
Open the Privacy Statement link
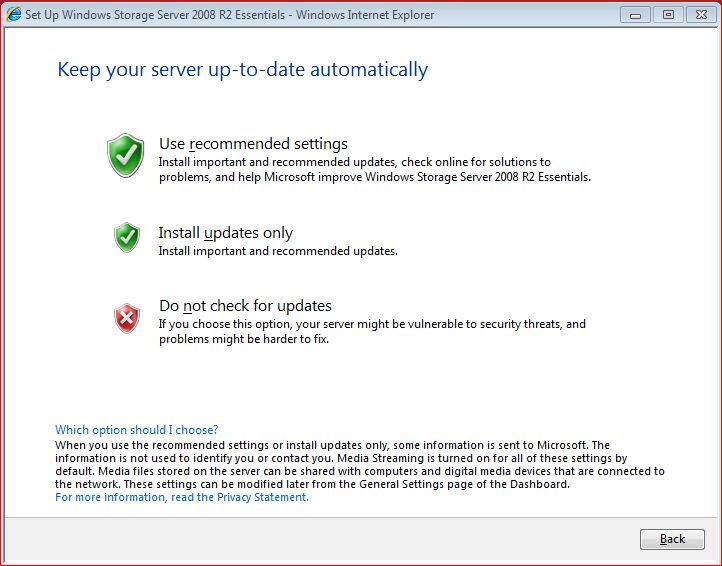182,497
